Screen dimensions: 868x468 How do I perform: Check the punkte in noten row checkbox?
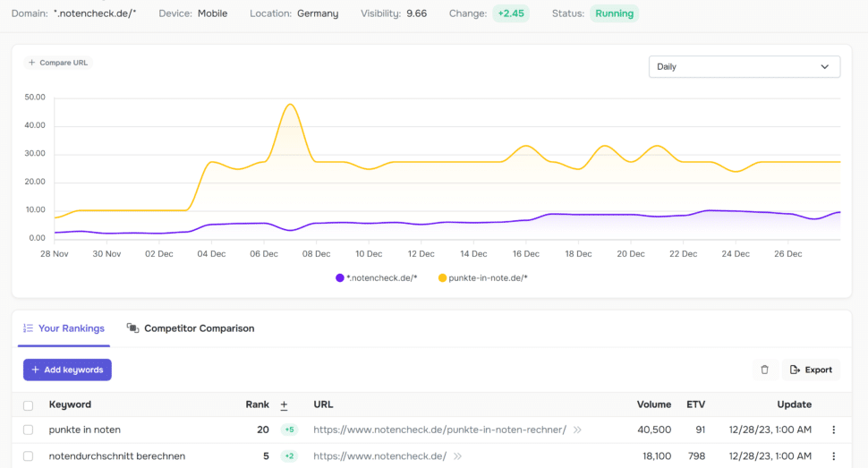click(29, 430)
